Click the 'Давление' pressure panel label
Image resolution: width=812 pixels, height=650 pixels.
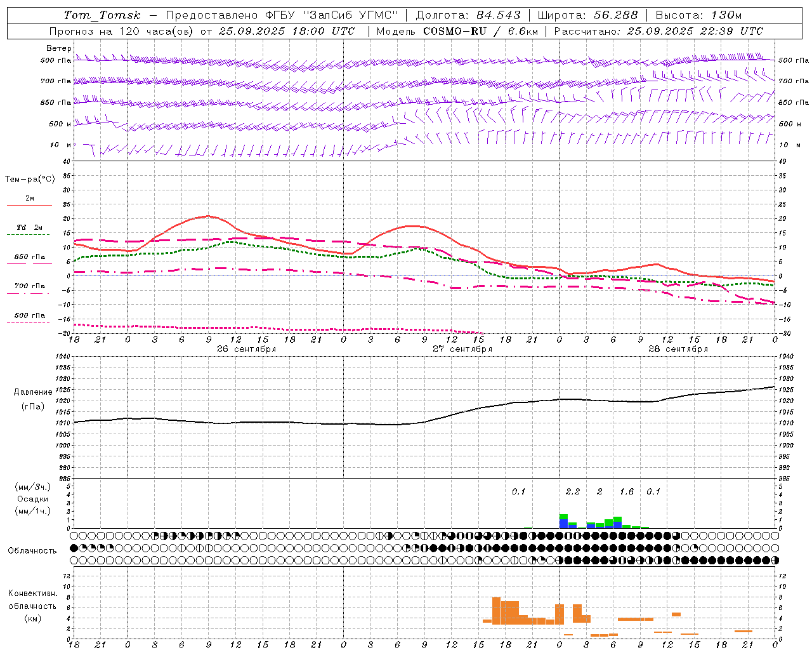tap(33, 392)
